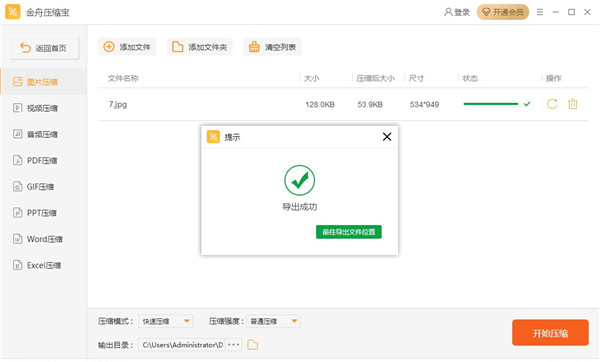Switch to 视频压缩 in the sidebar
The width and height of the screenshot is (600, 362).
click(44, 108)
